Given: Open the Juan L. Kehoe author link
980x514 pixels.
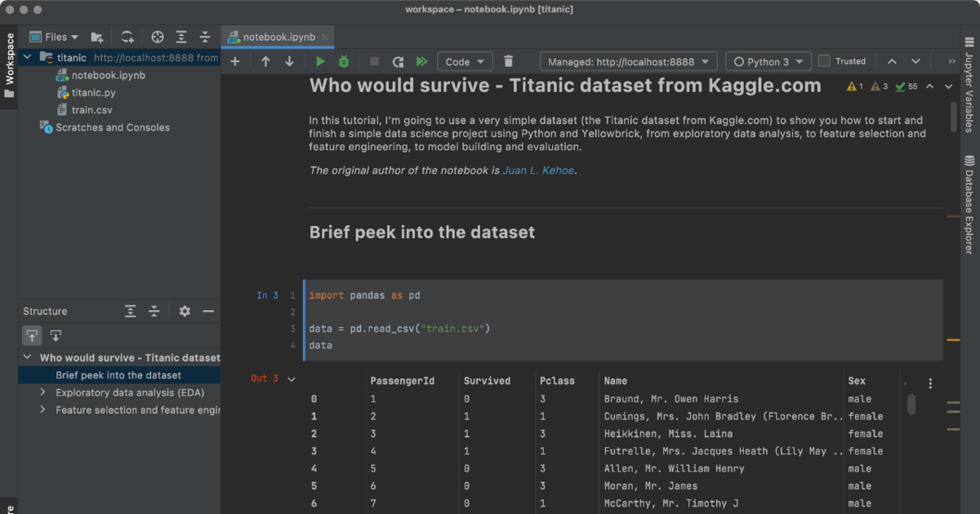Looking at the screenshot, I should 538,171.
